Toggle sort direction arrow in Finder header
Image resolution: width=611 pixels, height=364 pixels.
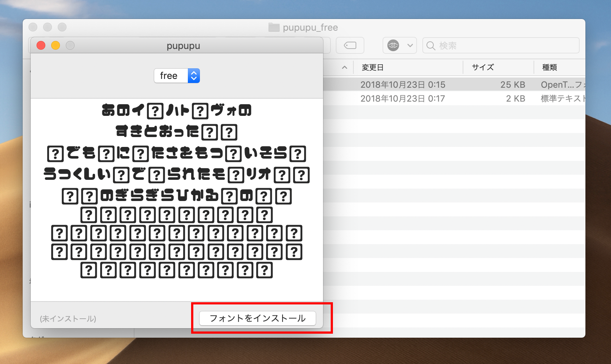point(344,68)
